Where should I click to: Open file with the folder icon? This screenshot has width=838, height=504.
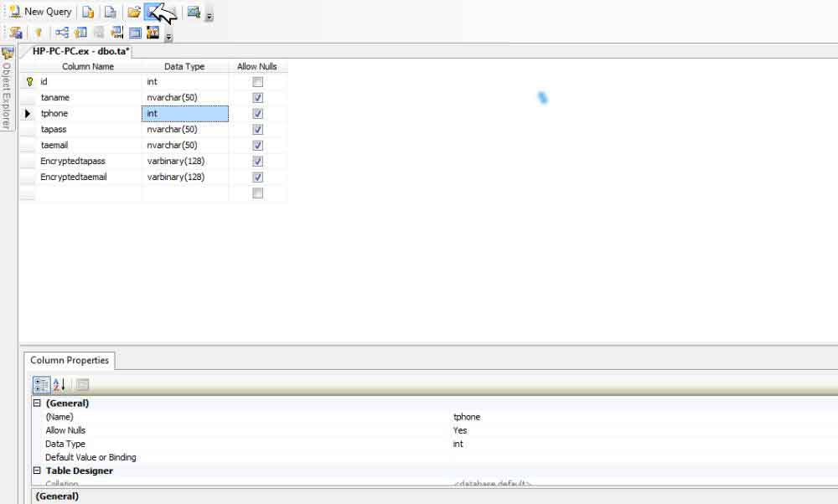click(133, 12)
